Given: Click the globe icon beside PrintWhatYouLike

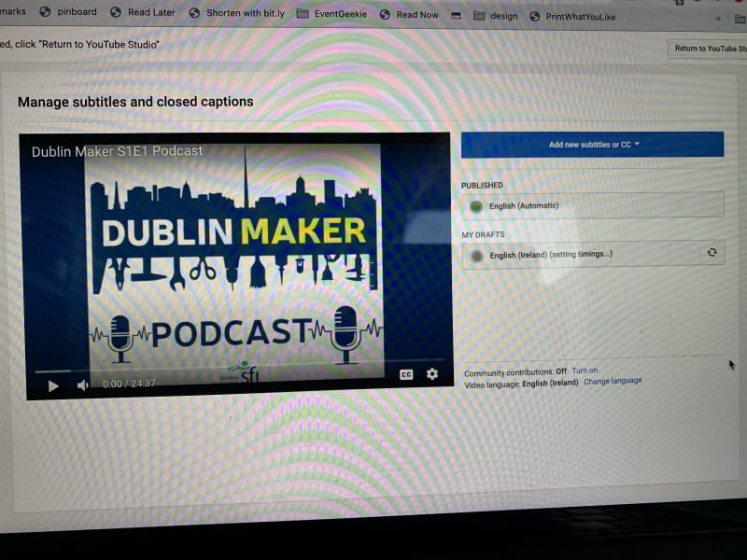Looking at the screenshot, I should [x=534, y=17].
